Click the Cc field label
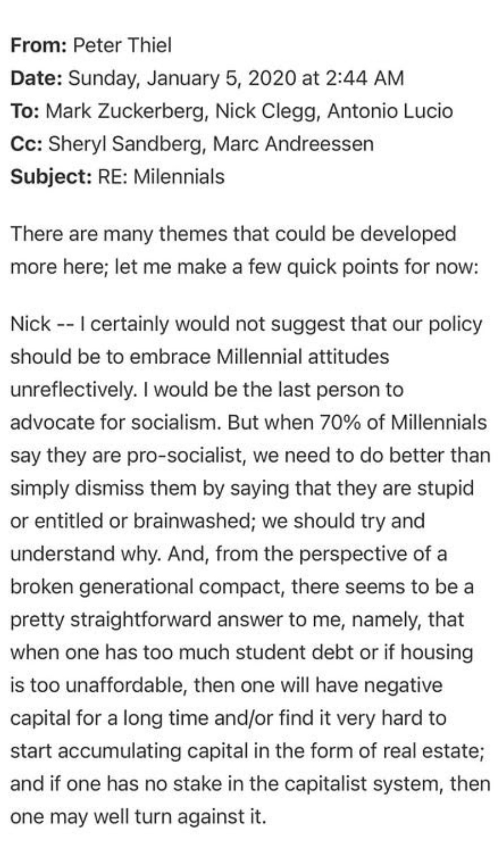The image size is (504, 847). pos(27,144)
